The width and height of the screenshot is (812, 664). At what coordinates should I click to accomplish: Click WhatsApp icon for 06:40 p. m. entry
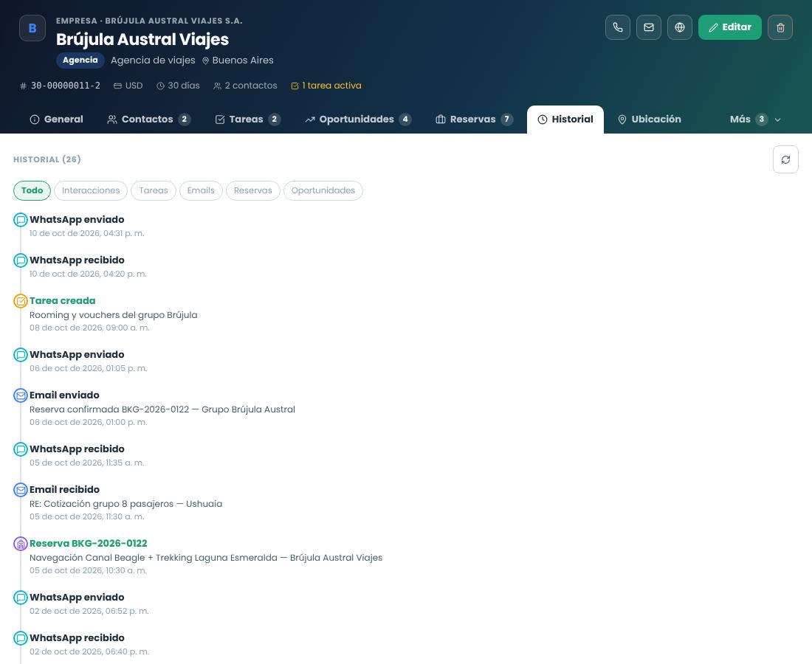point(20,638)
